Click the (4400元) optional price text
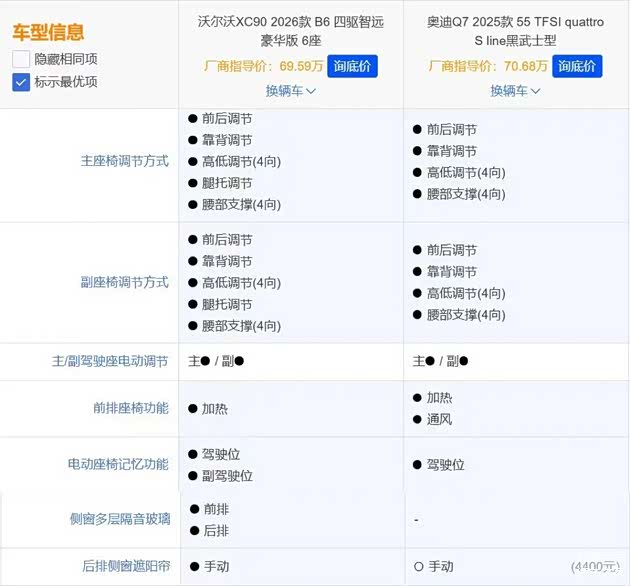The height and width of the screenshot is (586, 630). 596,567
